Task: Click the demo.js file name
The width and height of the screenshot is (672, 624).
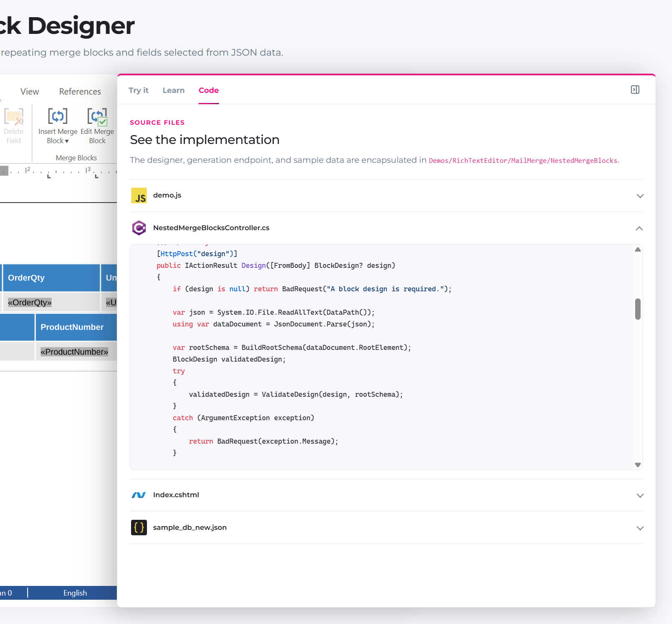Action: pyautogui.click(x=167, y=195)
